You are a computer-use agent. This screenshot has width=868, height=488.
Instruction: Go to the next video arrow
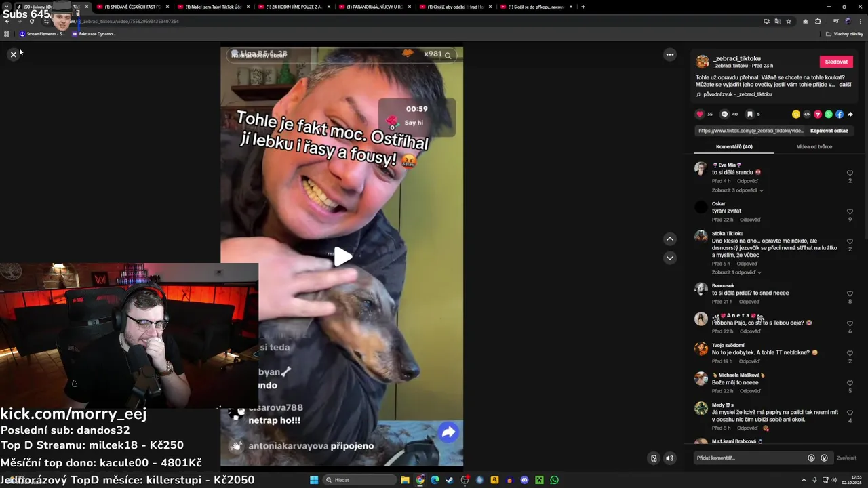[669, 258]
